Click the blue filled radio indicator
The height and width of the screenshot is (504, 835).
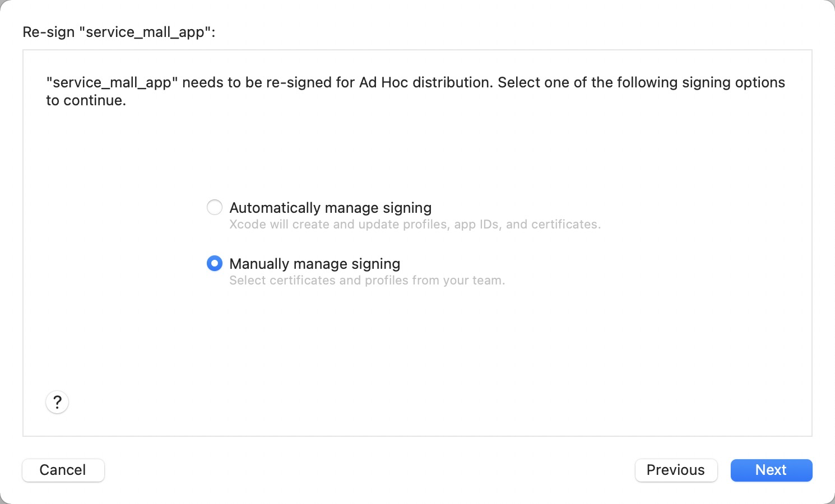pyautogui.click(x=215, y=263)
